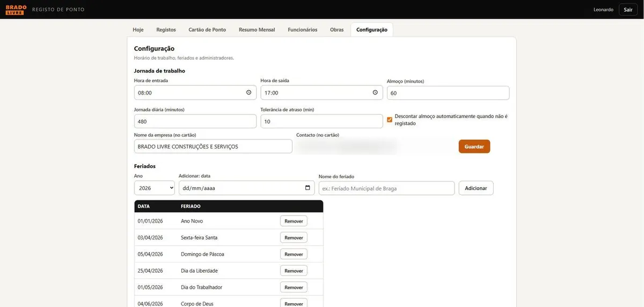The image size is (644, 307).
Task: Open the Registos tab
Action: [166, 30]
